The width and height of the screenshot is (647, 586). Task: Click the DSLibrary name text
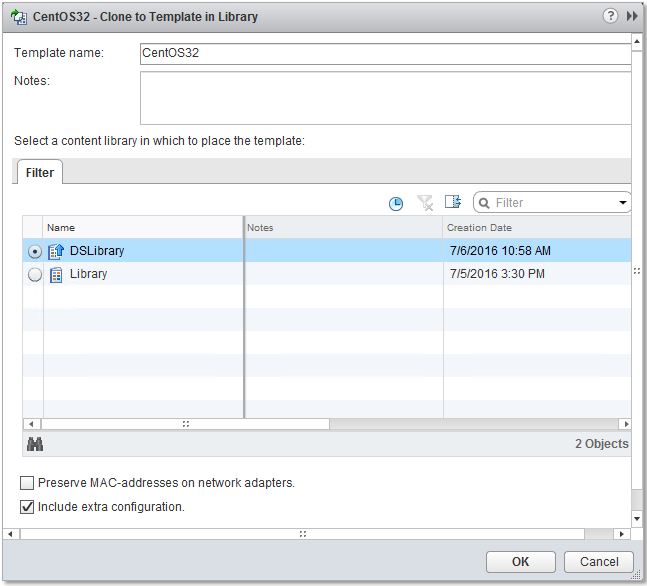[97, 251]
